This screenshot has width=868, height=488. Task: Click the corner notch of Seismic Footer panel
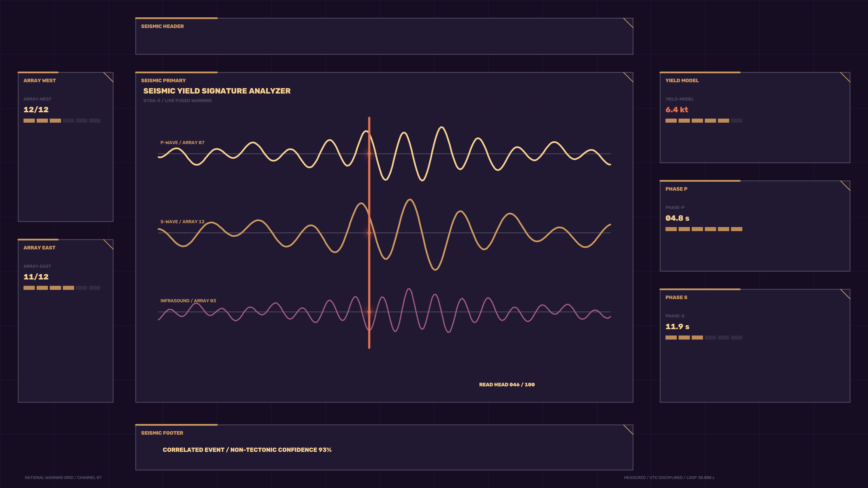628,430
